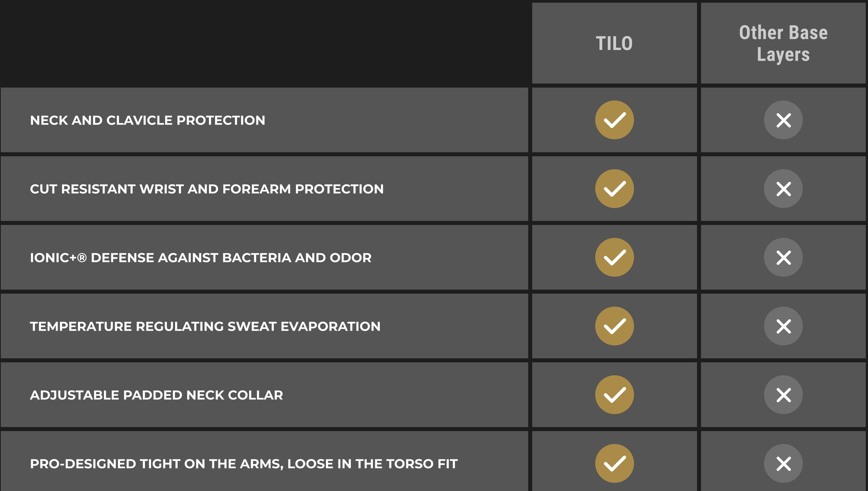Click the gray X for Temperature Regulating row
The image size is (868, 491).
[783, 326]
